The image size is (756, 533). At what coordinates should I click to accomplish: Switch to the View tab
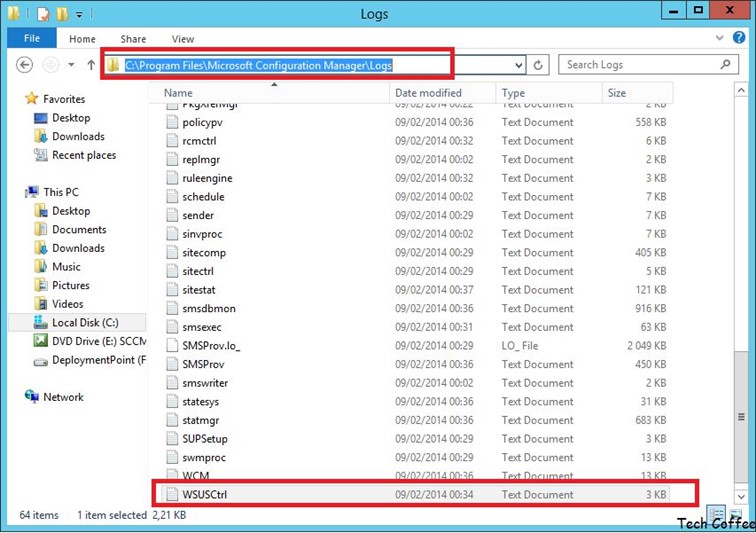183,39
